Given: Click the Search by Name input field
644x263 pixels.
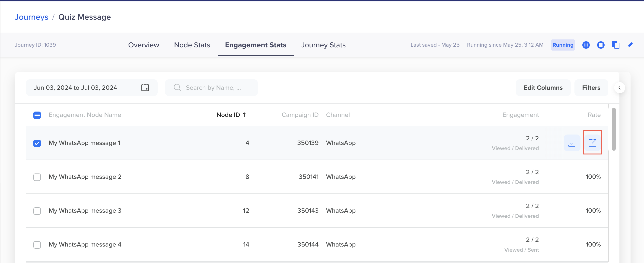Looking at the screenshot, I should (211, 87).
